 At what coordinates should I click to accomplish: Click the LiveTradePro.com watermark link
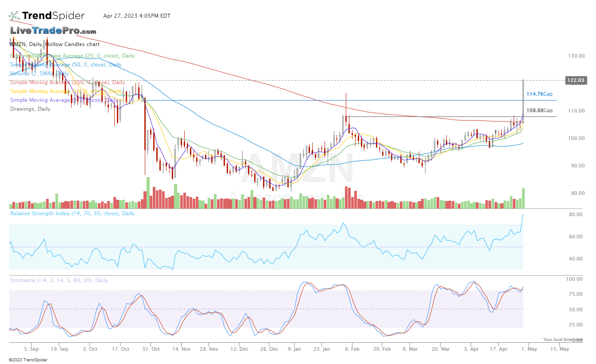[x=53, y=31]
